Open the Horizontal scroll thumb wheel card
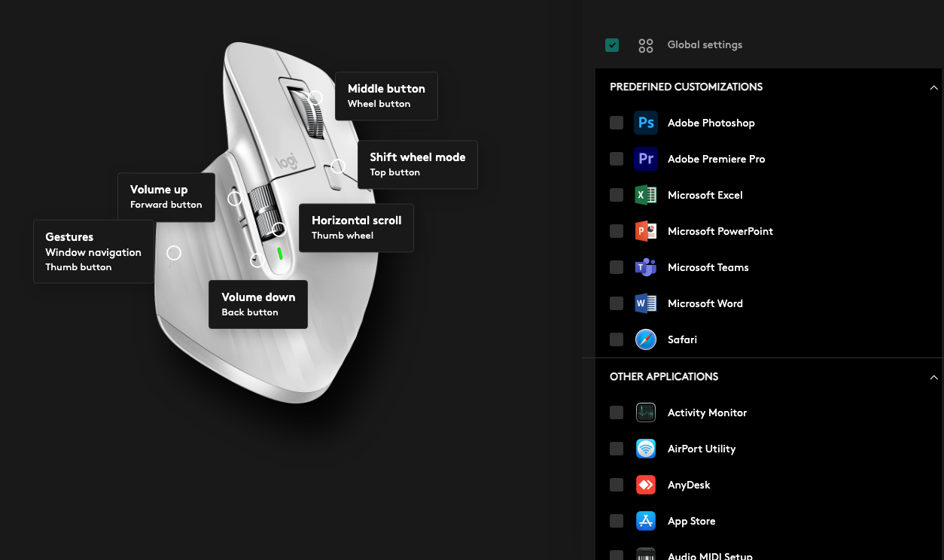 356,227
